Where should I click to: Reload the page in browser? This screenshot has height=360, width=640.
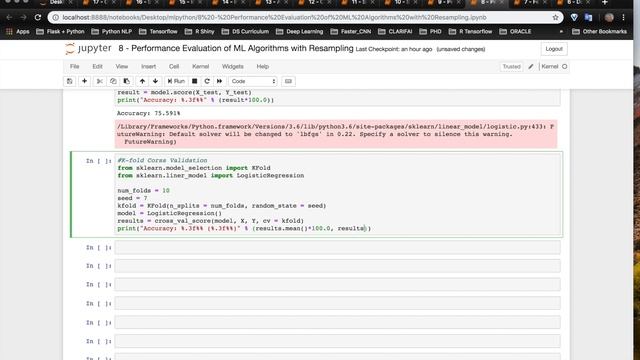pyautogui.click(x=38, y=18)
